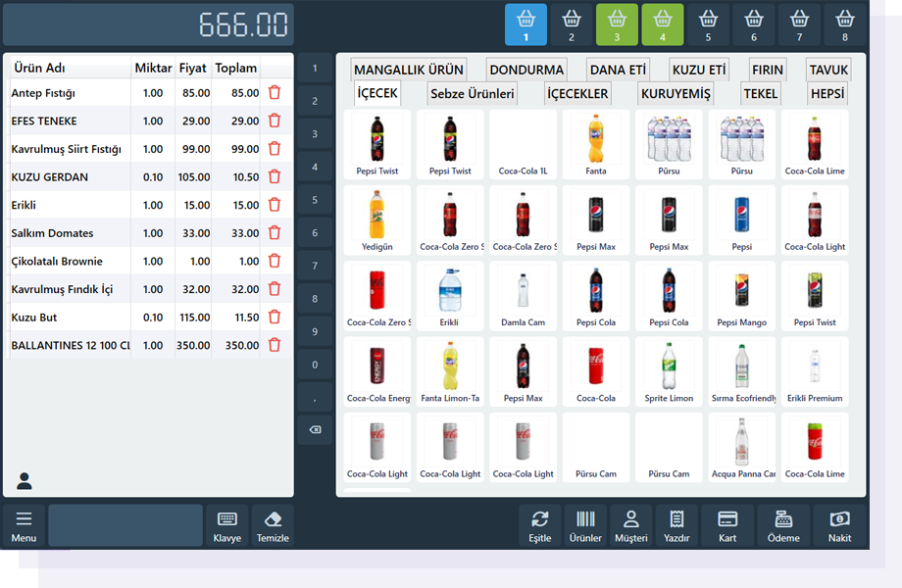Open the Ürünler barcode list
The height and width of the screenshot is (588, 902).
(x=585, y=526)
